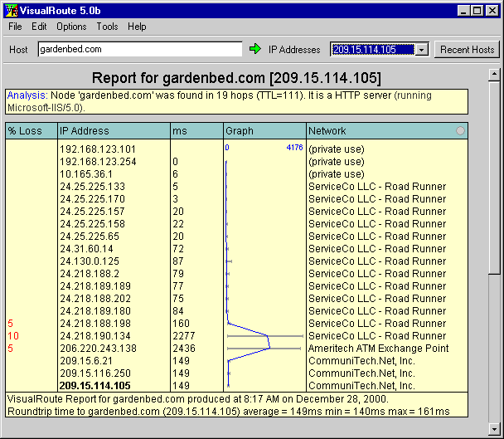Click IP address 24.218.188.2
Screen dimensions: 504x439
tap(90, 274)
